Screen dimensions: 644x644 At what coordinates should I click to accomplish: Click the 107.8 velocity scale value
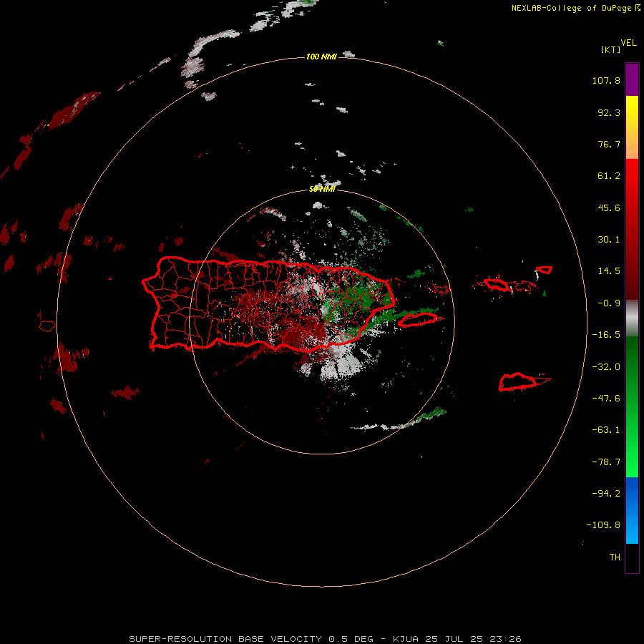606,80
